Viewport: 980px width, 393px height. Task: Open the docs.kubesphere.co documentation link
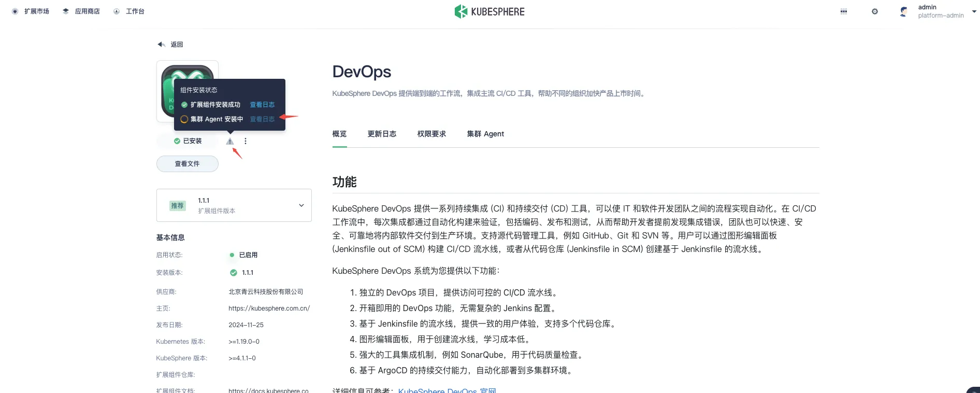268,390
